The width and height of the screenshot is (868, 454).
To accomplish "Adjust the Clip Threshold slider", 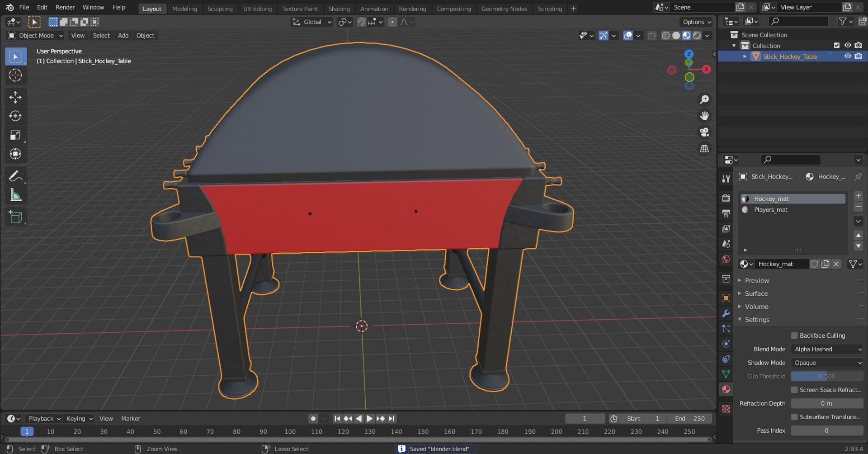I will tap(827, 376).
